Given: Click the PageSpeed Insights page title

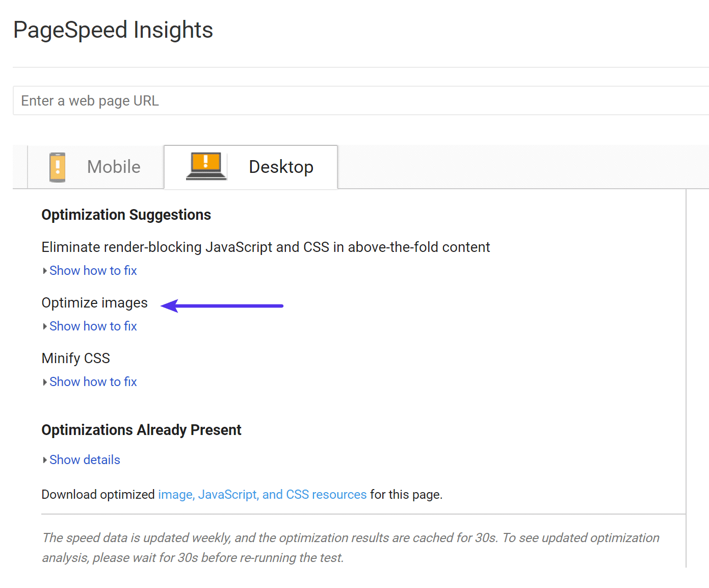Looking at the screenshot, I should (113, 30).
